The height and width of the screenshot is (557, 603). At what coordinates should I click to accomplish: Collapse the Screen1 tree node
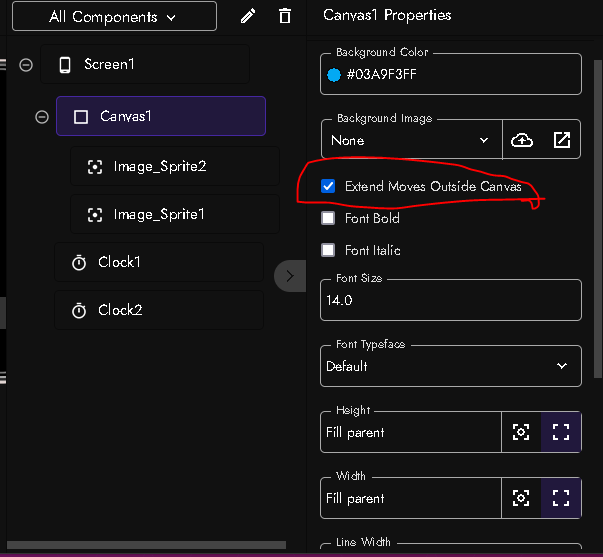pyautogui.click(x=26, y=65)
